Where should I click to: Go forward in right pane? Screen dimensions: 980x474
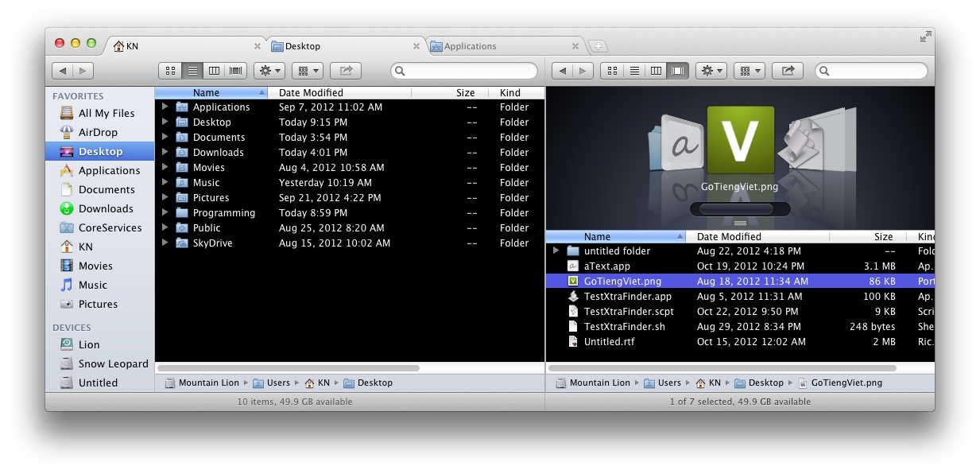pyautogui.click(x=583, y=71)
